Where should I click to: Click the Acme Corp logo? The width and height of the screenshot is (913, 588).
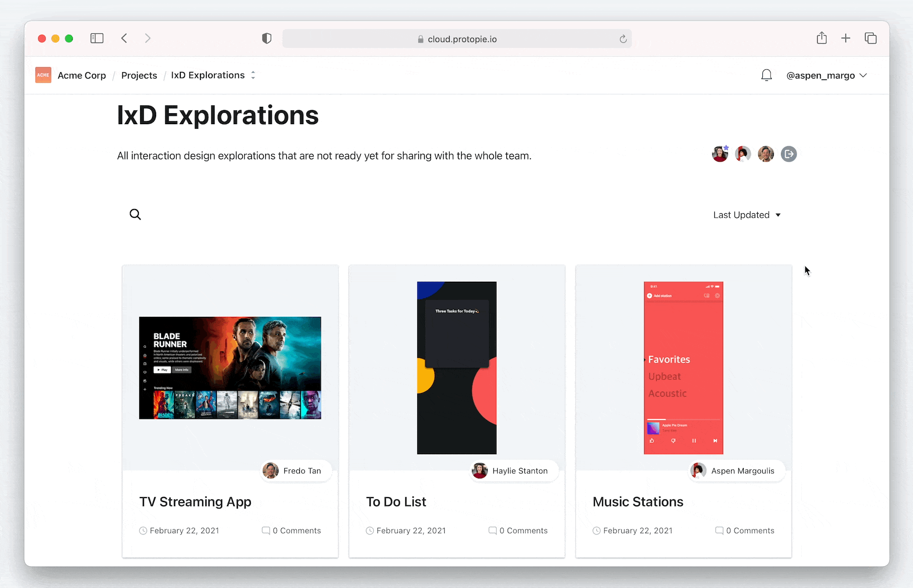pos(43,75)
